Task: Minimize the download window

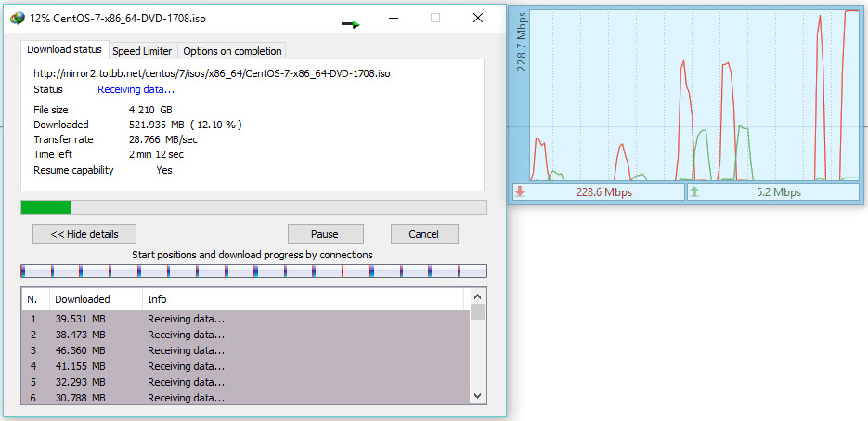Action: click(x=394, y=18)
